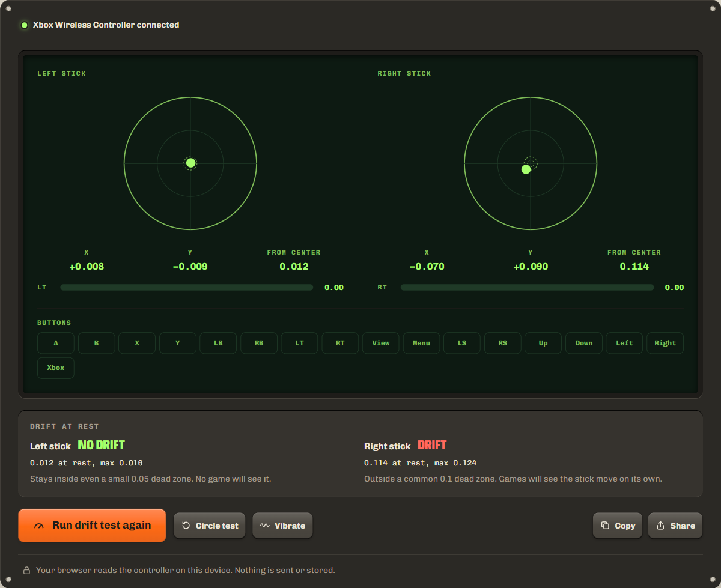721x588 pixels.
Task: Click the A button indicator
Action: [56, 343]
